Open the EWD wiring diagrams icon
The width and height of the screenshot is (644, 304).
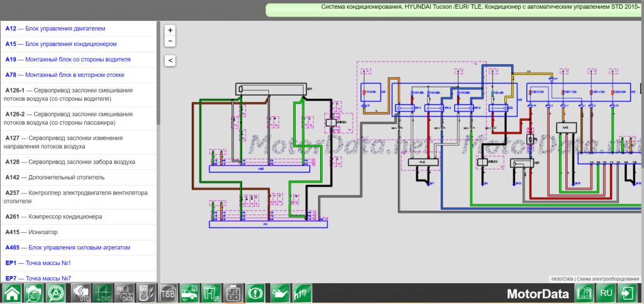pyautogui.click(x=102, y=293)
